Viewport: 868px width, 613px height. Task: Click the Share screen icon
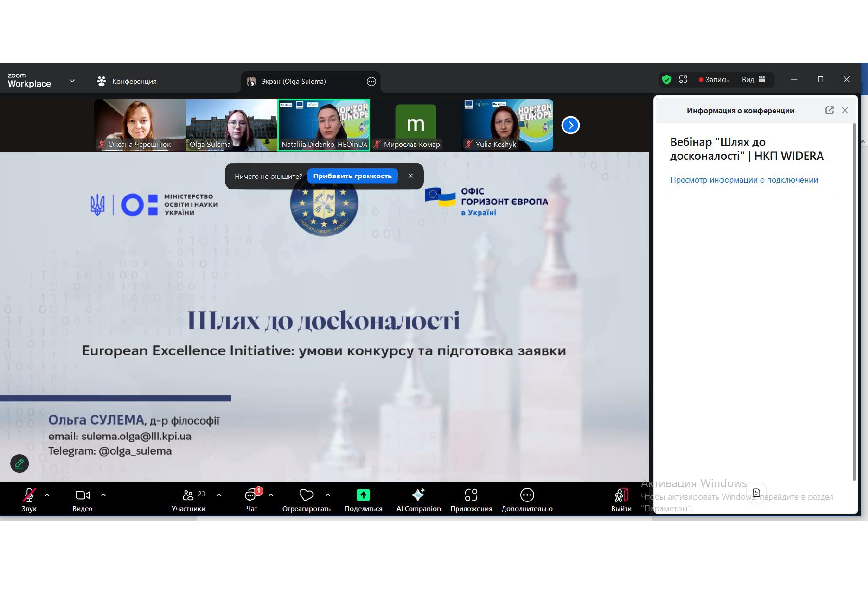pyautogui.click(x=363, y=495)
